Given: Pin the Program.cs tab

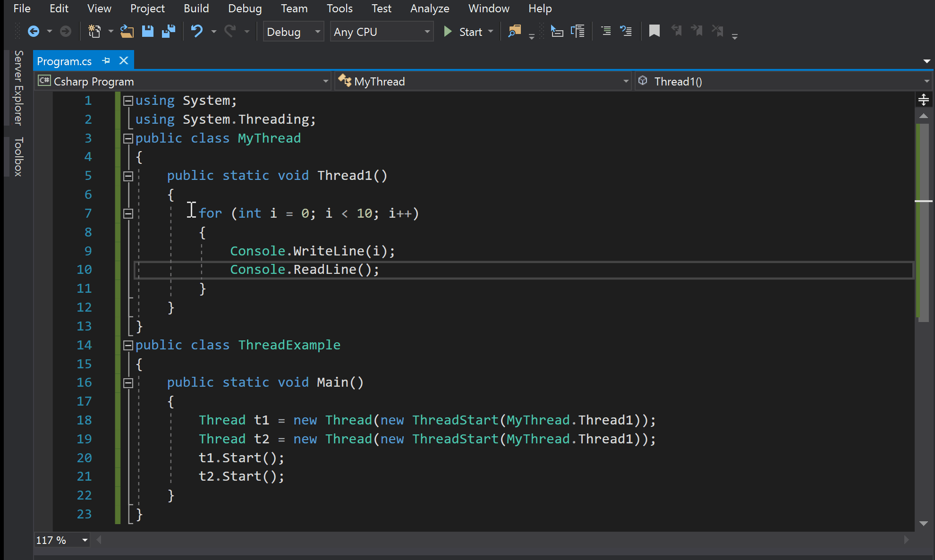Looking at the screenshot, I should pyautogui.click(x=106, y=60).
